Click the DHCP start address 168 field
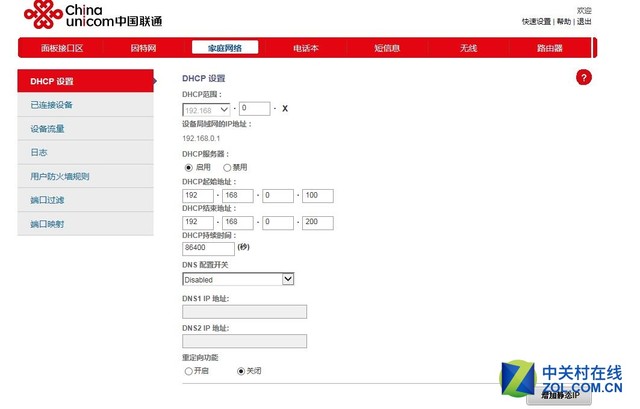Screen dimensions: 640x409 [238, 196]
